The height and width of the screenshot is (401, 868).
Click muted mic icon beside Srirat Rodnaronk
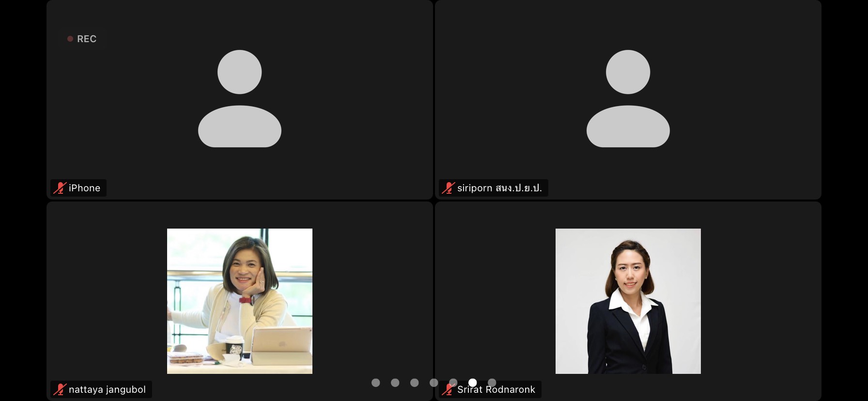point(448,389)
